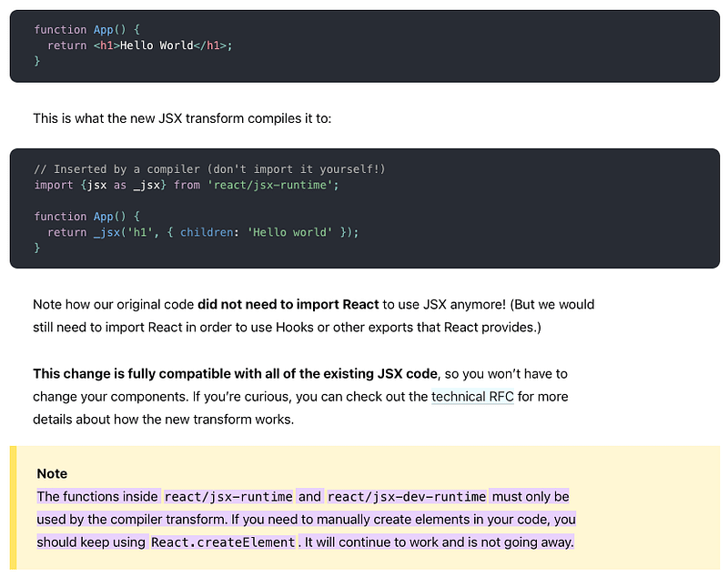The height and width of the screenshot is (588, 728).
Task: Click the 'Note' heading in the yellow callout
Action: click(52, 474)
